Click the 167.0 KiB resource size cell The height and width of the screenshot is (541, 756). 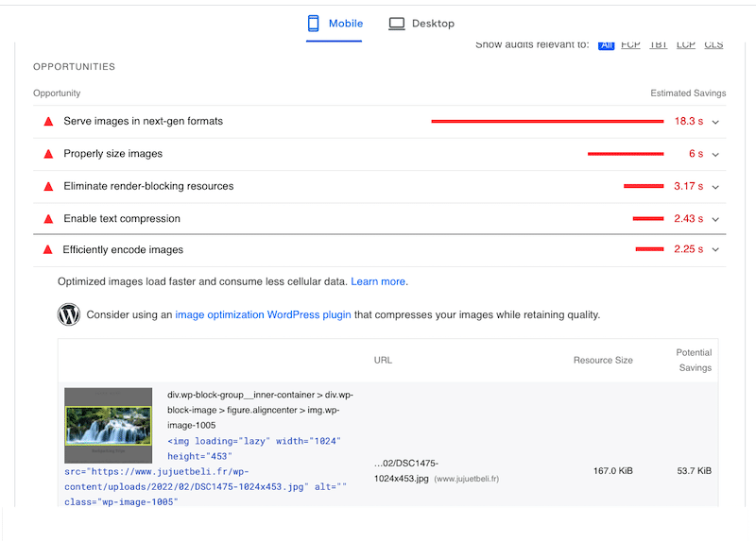pyautogui.click(x=612, y=471)
